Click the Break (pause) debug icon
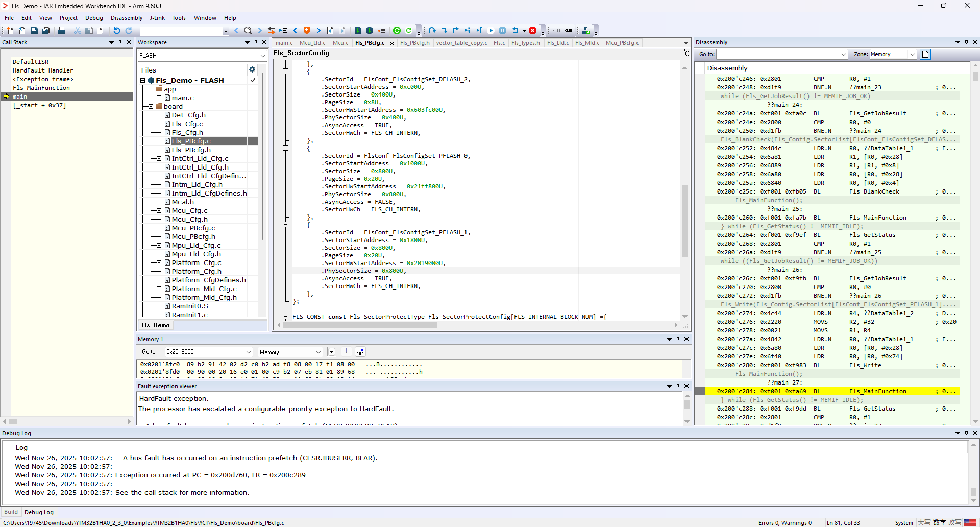The image size is (980, 527). pos(502,31)
